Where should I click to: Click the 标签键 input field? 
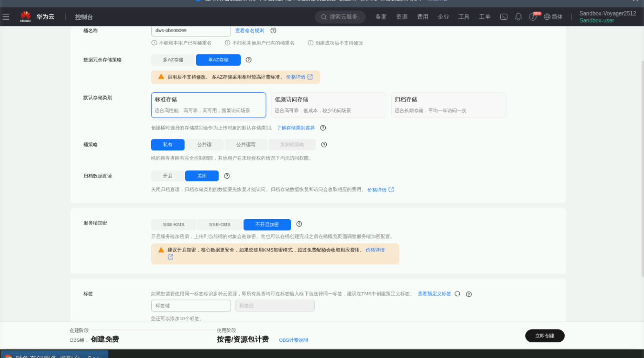[x=191, y=305]
